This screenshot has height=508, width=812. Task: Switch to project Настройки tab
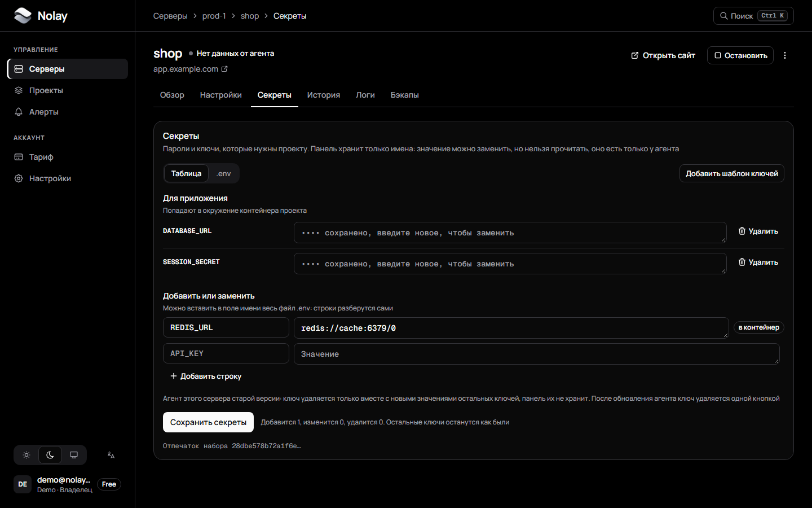coord(221,95)
